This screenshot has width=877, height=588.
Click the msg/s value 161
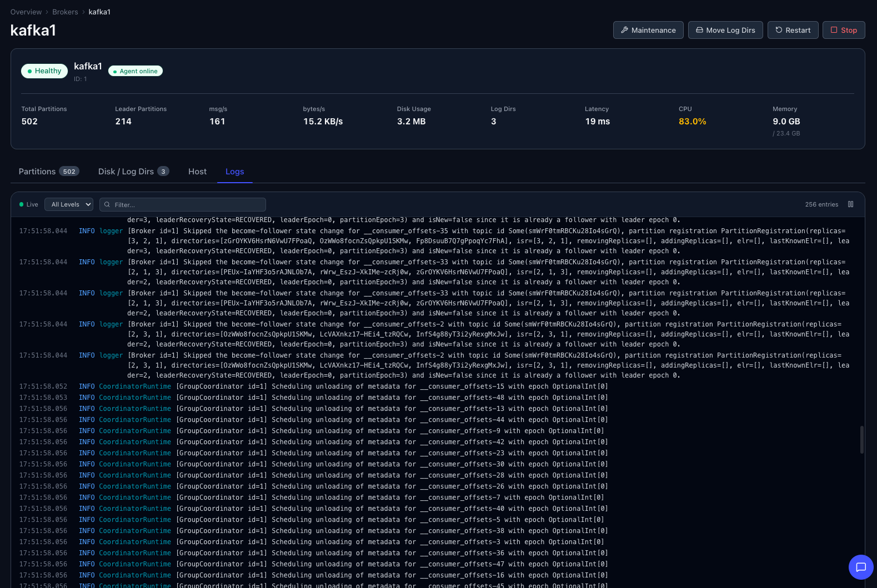[217, 121]
